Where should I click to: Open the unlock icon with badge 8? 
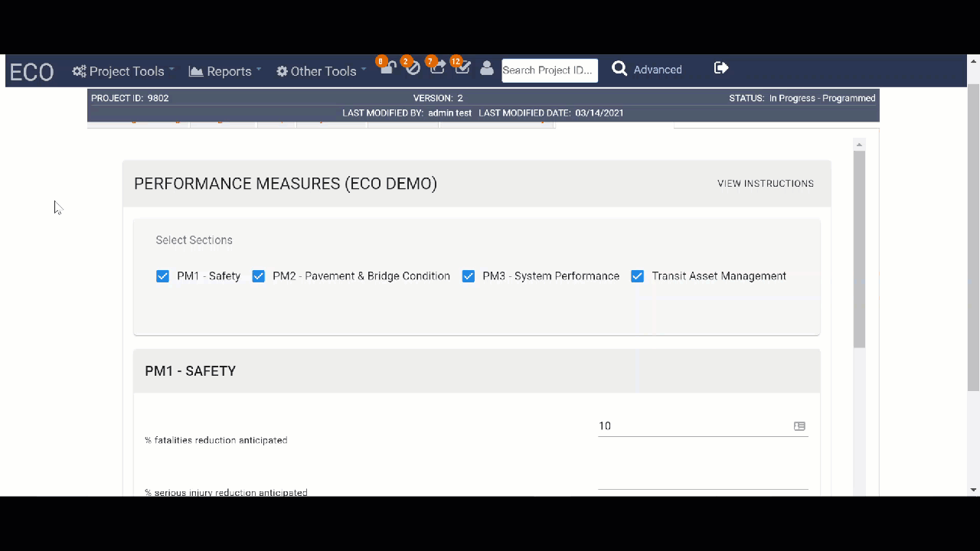click(x=386, y=67)
